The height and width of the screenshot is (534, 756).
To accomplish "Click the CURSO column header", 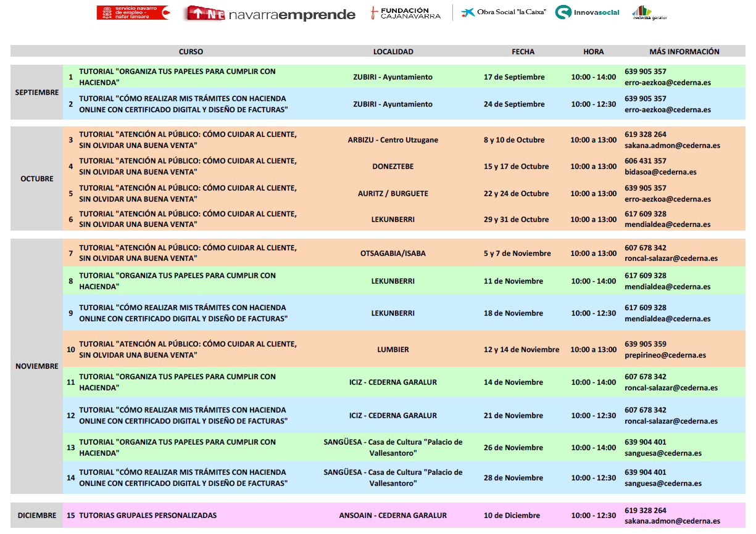I will pos(191,52).
